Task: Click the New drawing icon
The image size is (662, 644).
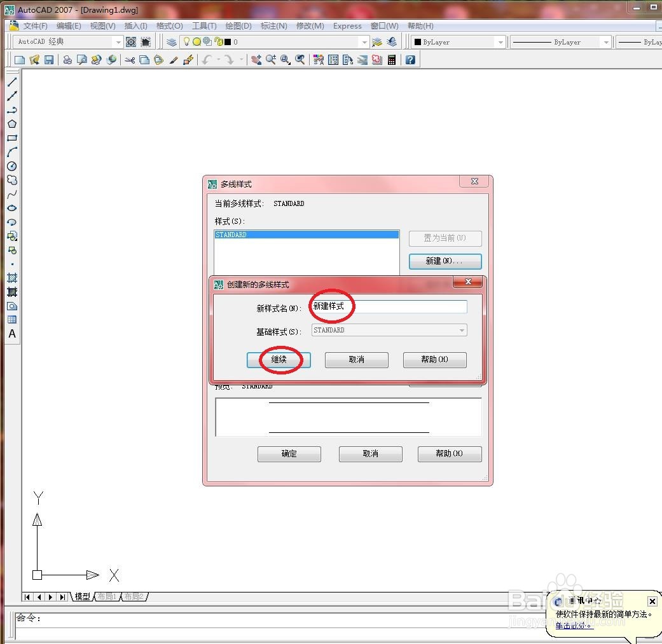Action: [x=20, y=60]
